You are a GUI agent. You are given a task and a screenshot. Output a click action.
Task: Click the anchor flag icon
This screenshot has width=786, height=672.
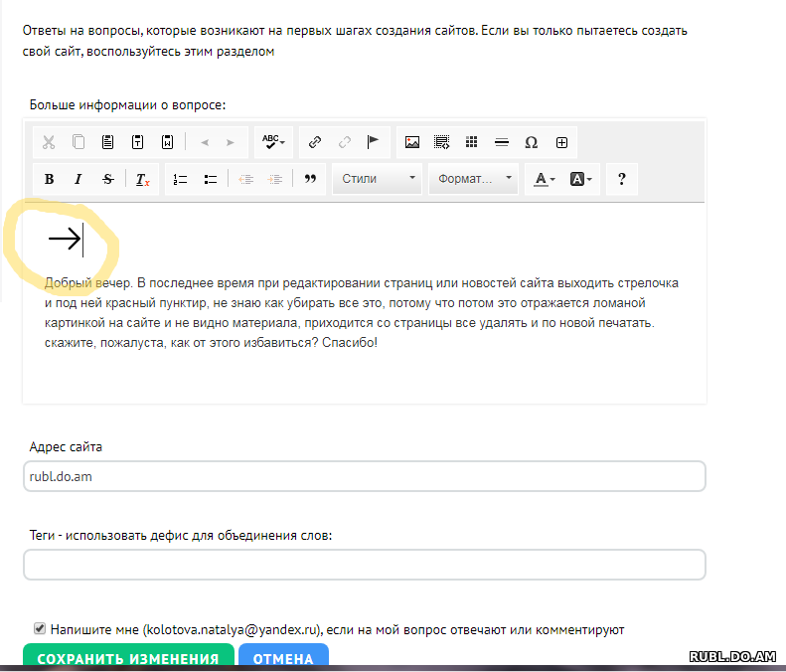tap(374, 142)
